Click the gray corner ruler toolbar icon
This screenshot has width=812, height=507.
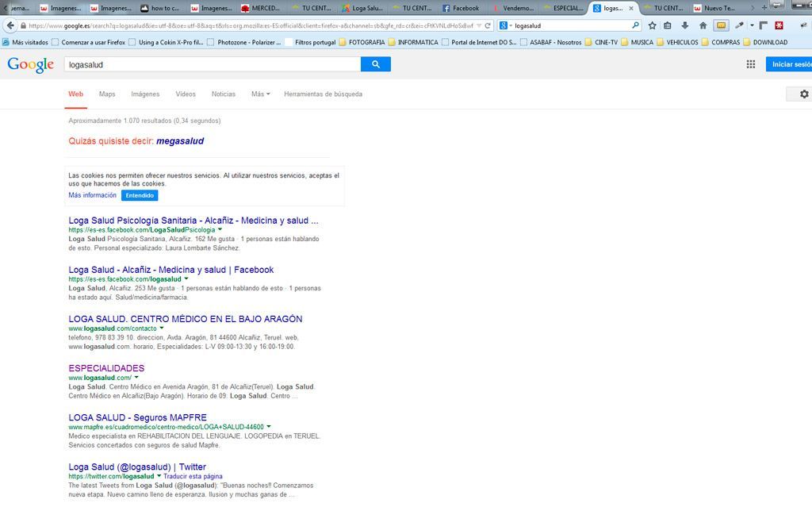(764, 25)
